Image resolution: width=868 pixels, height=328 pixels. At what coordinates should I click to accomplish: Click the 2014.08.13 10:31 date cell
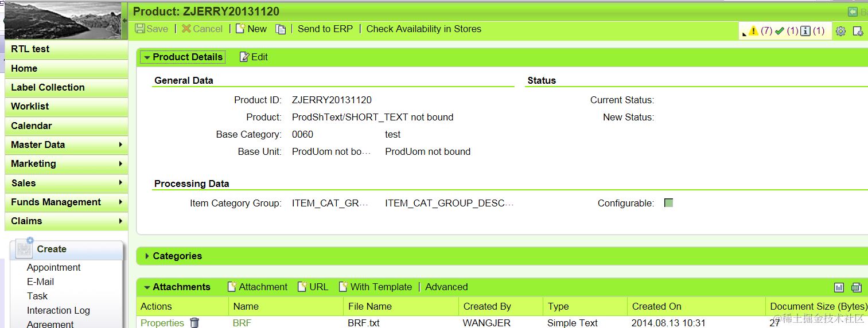pos(669,323)
